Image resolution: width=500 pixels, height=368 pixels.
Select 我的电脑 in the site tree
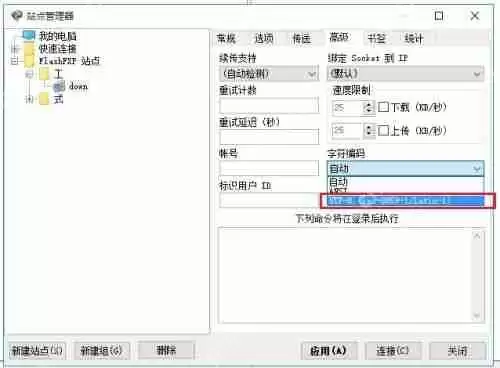click(x=57, y=36)
